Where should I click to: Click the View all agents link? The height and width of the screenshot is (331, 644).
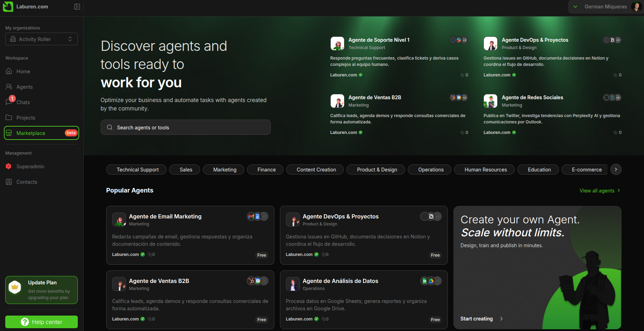597,190
